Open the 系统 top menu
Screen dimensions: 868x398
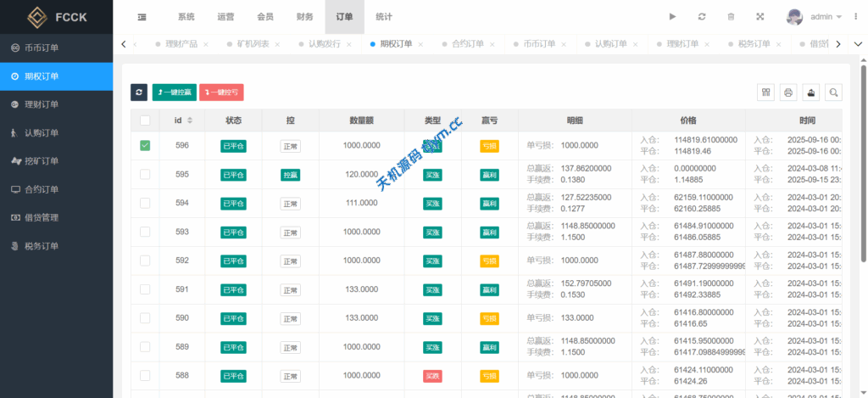(186, 17)
